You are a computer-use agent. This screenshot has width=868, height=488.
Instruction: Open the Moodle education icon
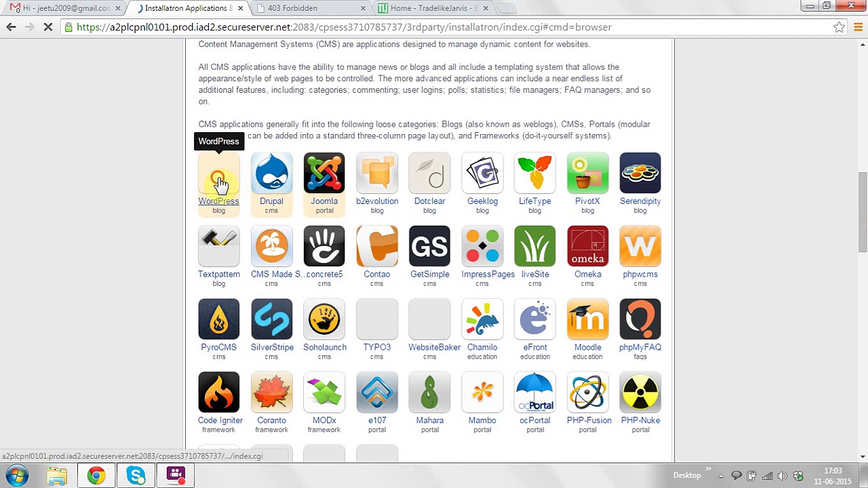[x=587, y=320]
